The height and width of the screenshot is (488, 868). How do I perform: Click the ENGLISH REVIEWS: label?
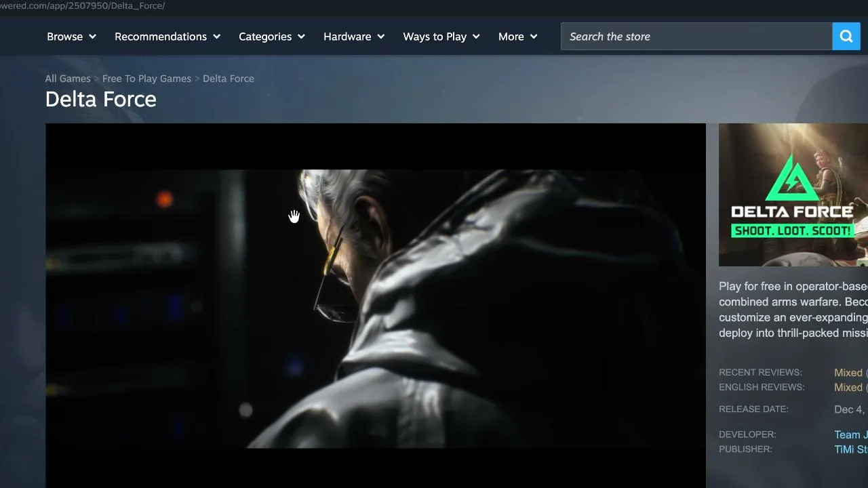tap(762, 388)
